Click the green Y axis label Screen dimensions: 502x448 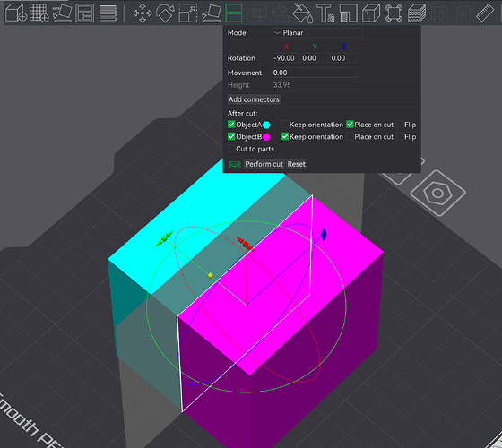coord(315,47)
